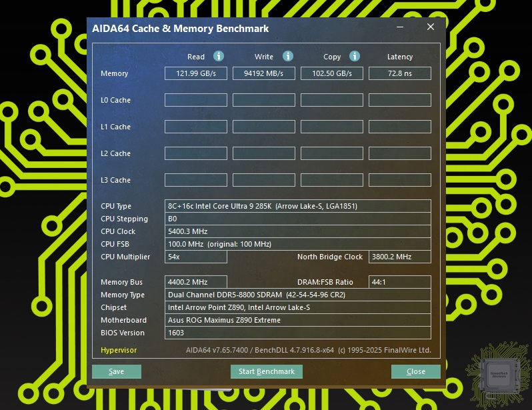
Task: Click the info icon next to Read
Action: (218, 57)
